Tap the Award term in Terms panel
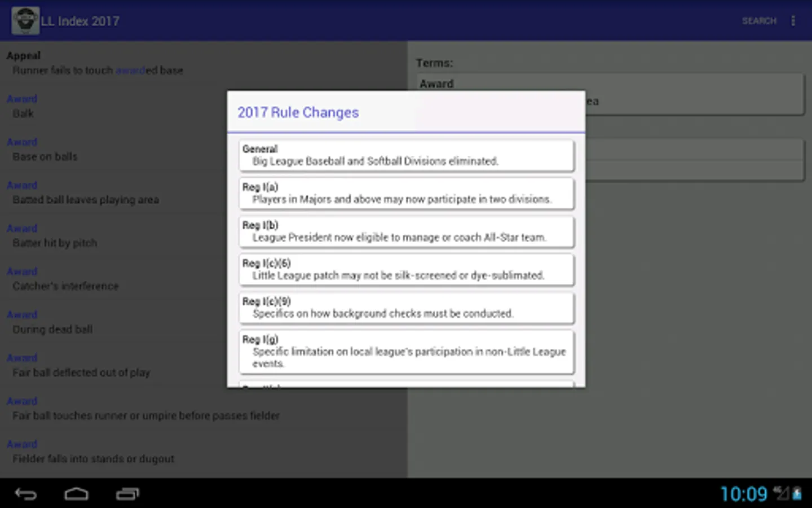Screen dimensions: 812x508 tap(436, 84)
